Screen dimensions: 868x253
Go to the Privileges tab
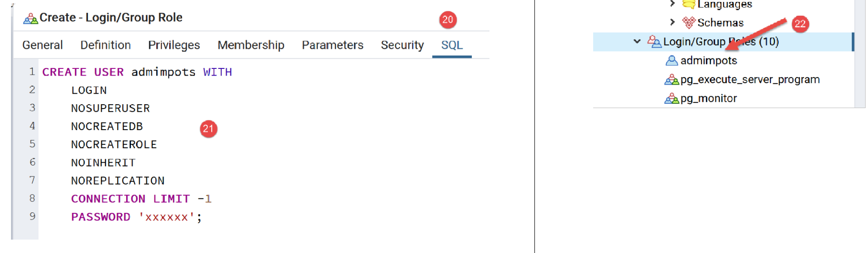click(174, 45)
